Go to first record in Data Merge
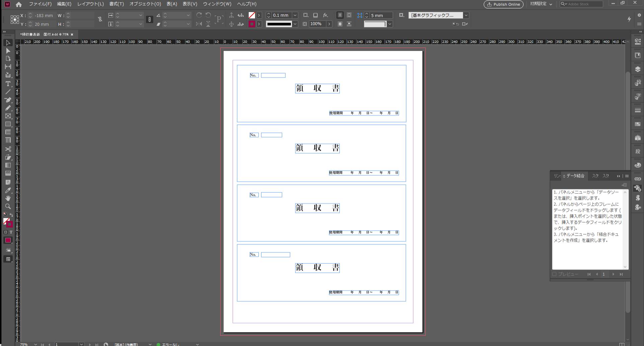The height and width of the screenshot is (346, 644). 589,274
